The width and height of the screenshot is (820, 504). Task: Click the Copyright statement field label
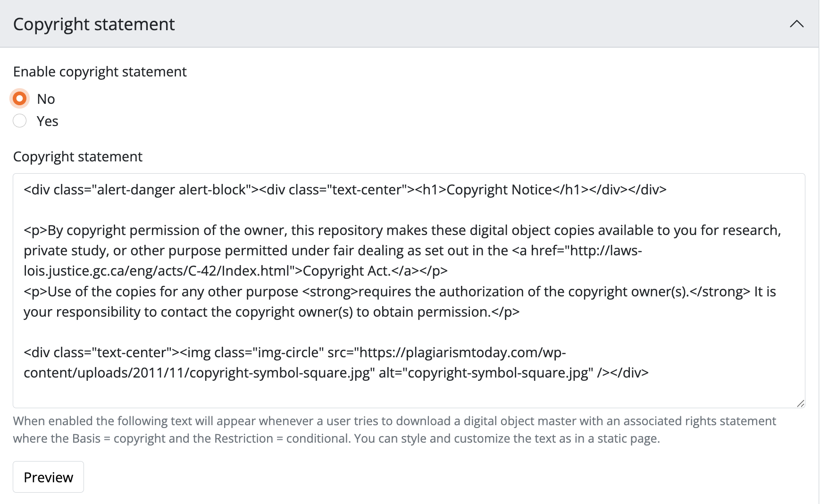78,157
